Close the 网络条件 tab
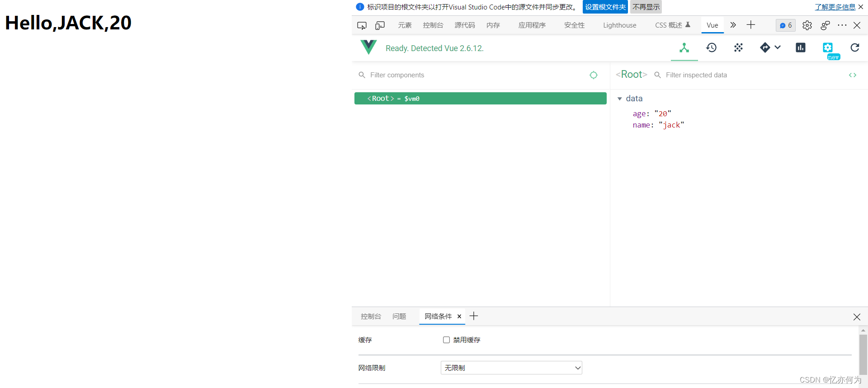 [459, 317]
